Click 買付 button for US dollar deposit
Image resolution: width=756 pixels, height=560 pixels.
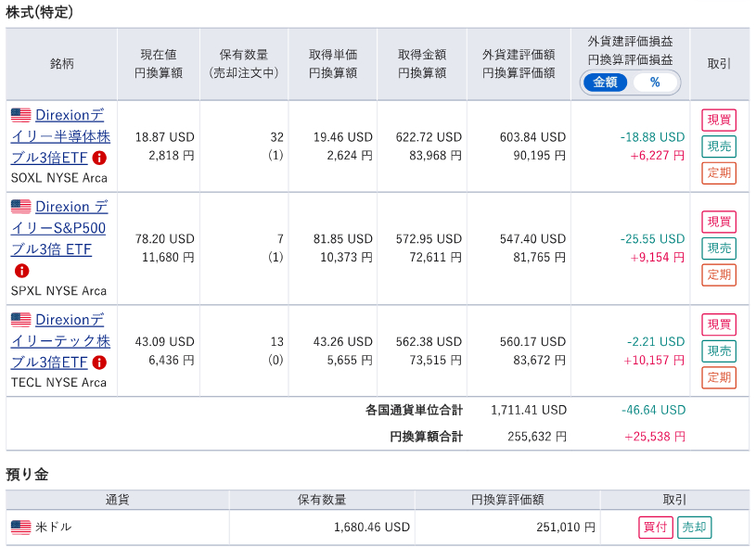pos(656,528)
